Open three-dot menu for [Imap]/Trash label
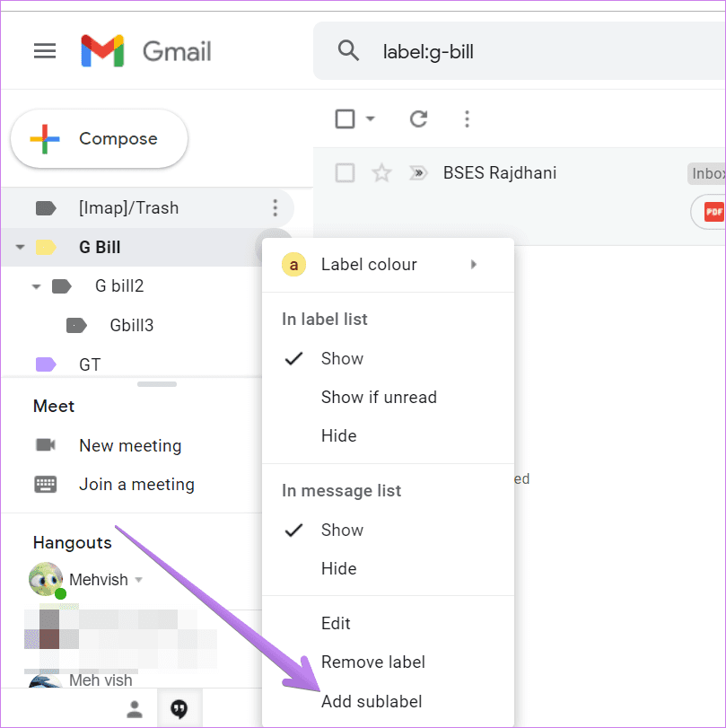The image size is (726, 728). [x=275, y=208]
